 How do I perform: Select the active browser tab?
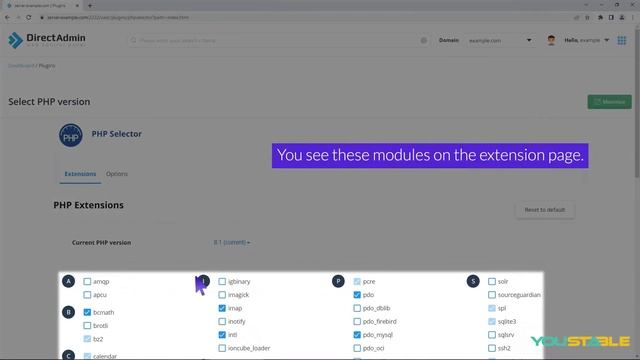click(42, 6)
